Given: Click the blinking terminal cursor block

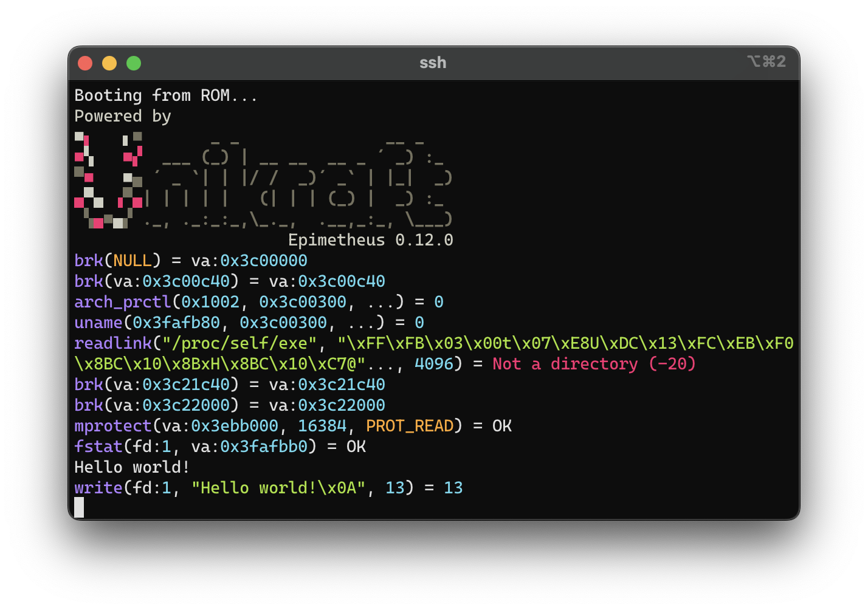Looking at the screenshot, I should coord(79,507).
